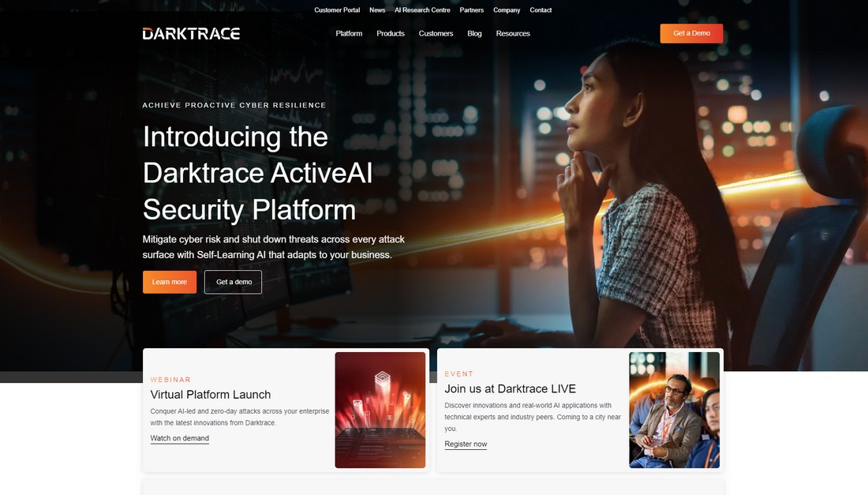
Task: Go to the Blog page
Action: tap(474, 33)
